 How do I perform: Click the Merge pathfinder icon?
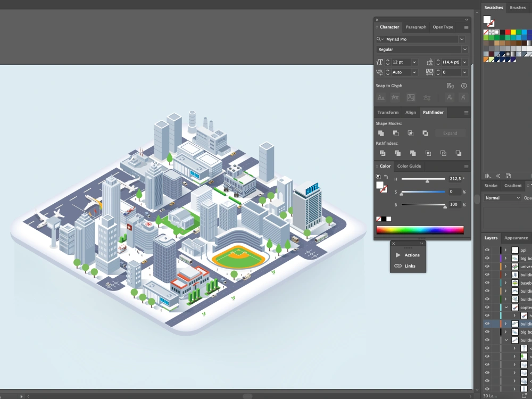pos(413,153)
